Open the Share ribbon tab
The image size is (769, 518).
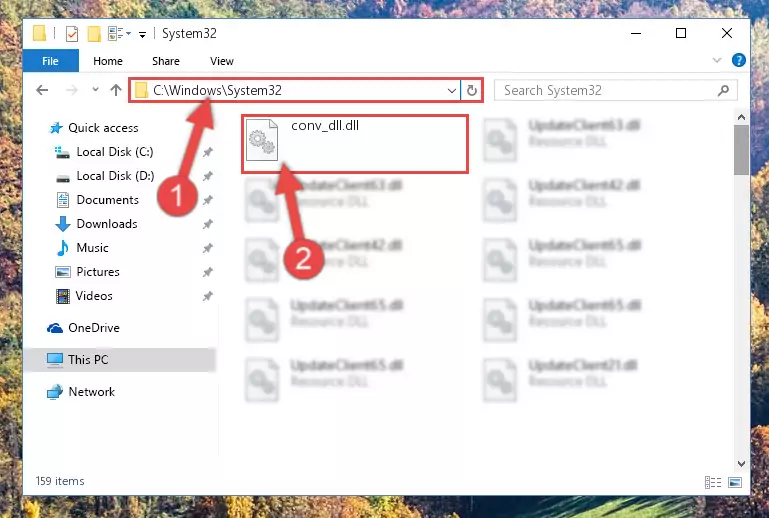click(x=166, y=61)
